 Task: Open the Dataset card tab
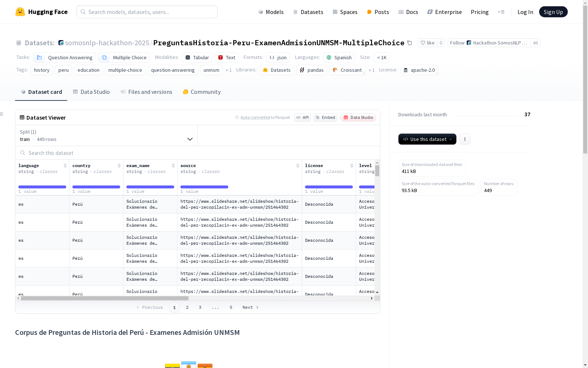point(41,92)
